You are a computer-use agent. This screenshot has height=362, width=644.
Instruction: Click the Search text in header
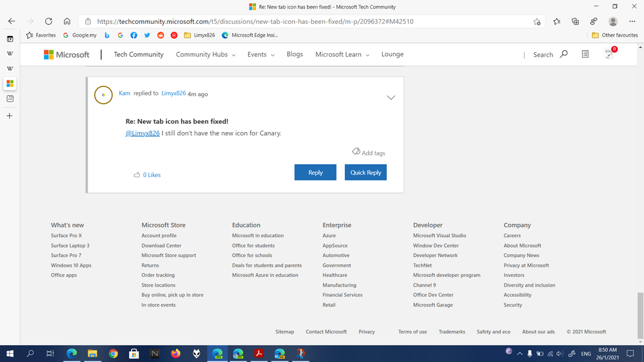pyautogui.click(x=543, y=55)
